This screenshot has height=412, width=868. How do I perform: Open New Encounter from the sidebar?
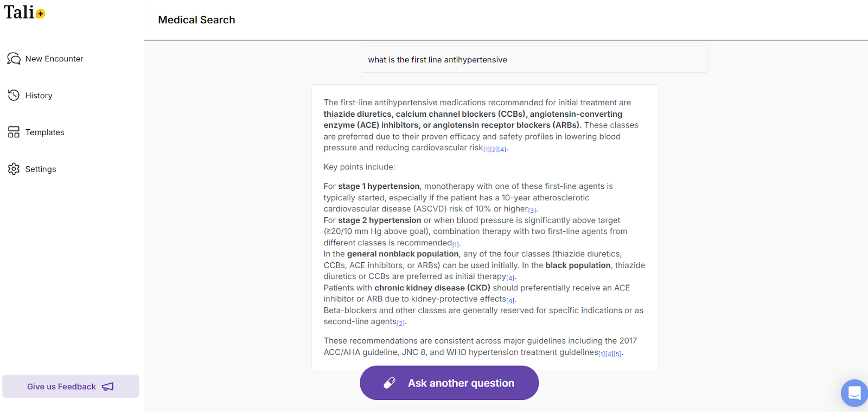click(54, 59)
